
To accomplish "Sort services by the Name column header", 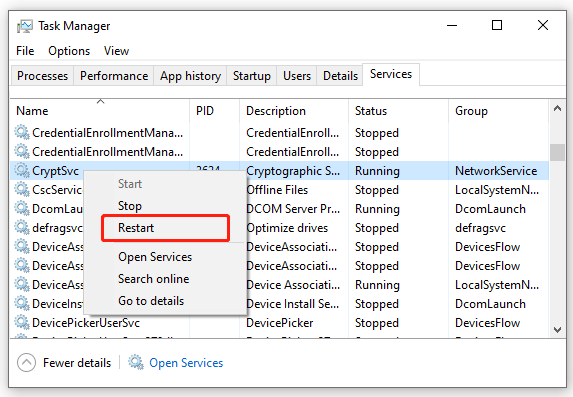I will coord(100,111).
